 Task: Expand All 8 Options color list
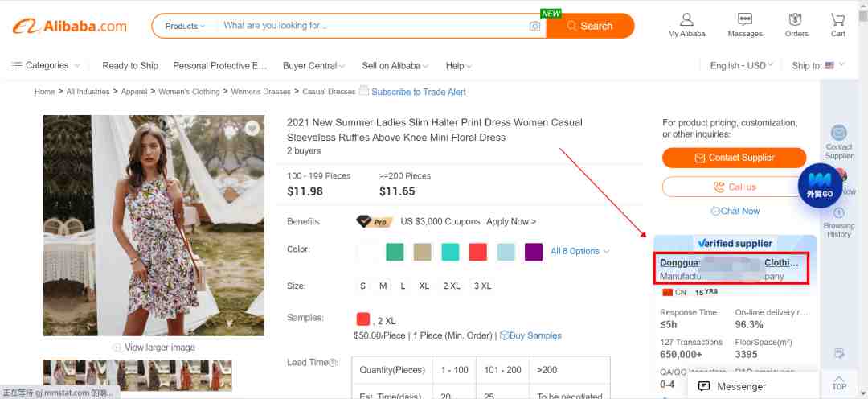tap(579, 252)
